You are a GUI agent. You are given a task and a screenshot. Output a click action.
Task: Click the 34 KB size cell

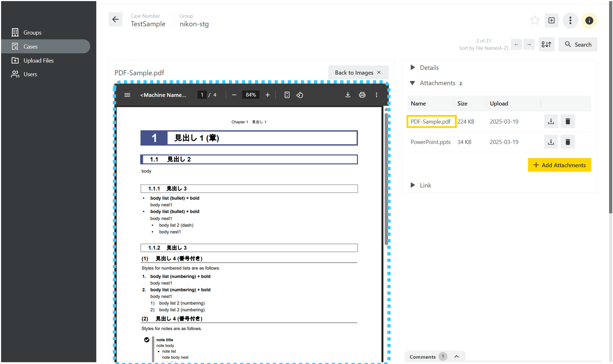point(464,142)
